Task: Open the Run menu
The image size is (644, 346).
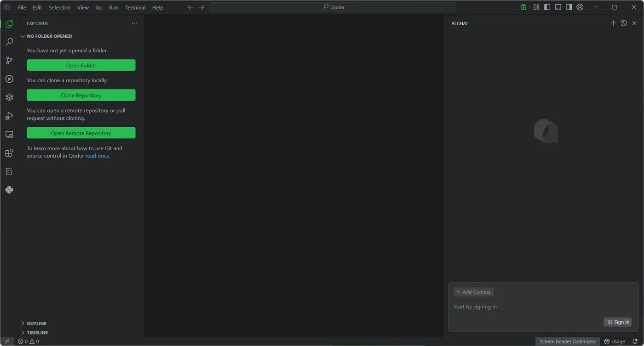Action: click(114, 7)
